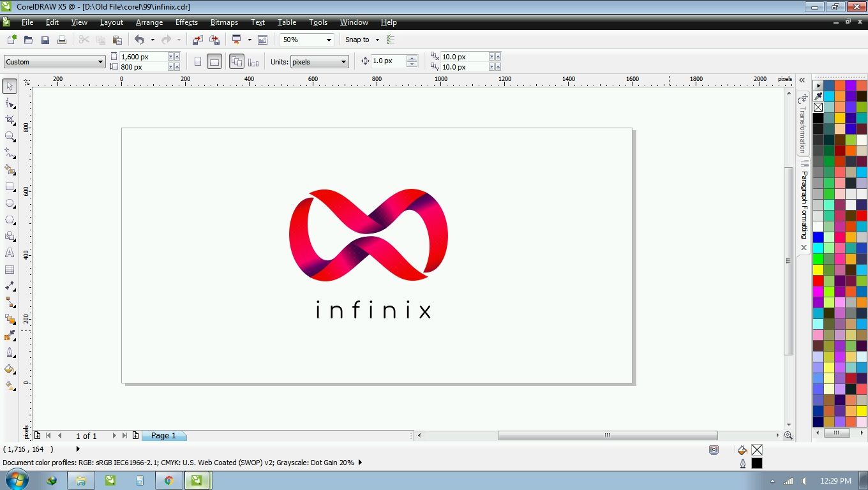Screen dimensions: 868x490
Task: Expand the Application Launcher arrow
Action: pyautogui.click(x=250, y=40)
